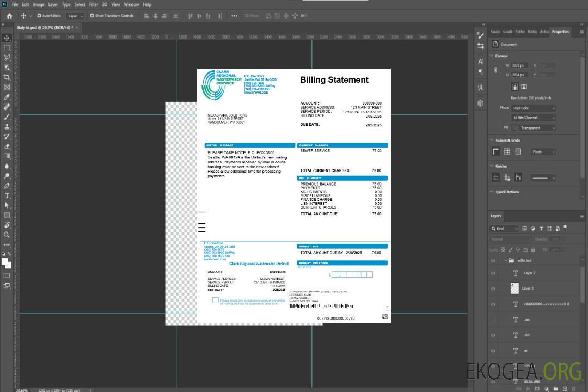
Task: Click the Home icon in options bar
Action: pos(9,16)
